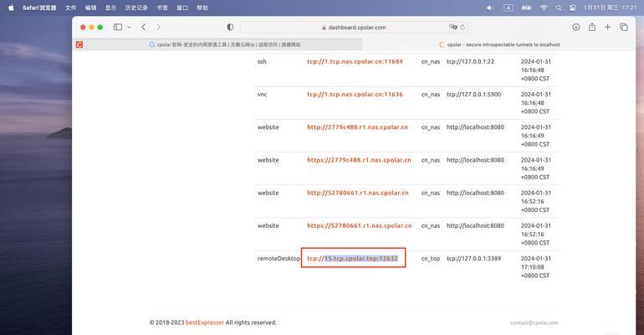Open the 书签 menu
This screenshot has height=335, width=644.
[x=162, y=8]
